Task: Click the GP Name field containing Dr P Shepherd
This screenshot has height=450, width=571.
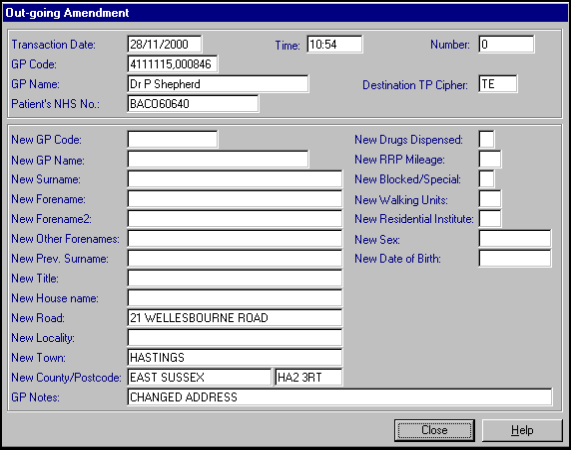Action: (218, 84)
